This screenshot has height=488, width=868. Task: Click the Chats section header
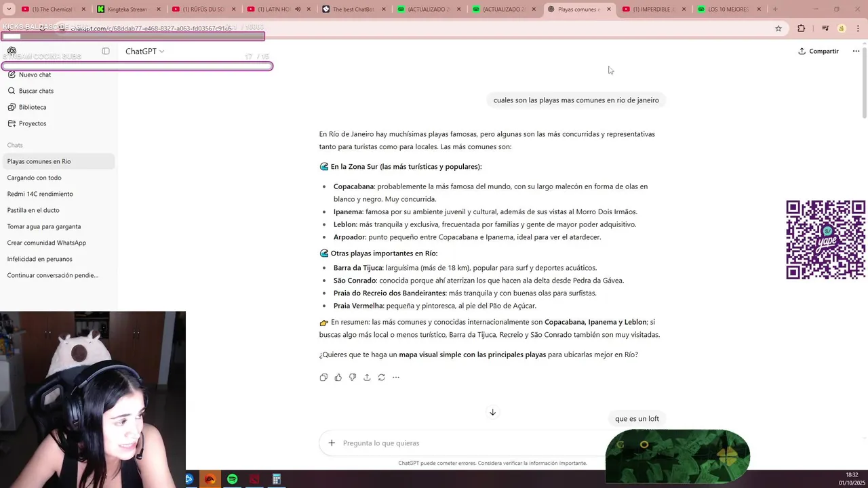click(15, 145)
